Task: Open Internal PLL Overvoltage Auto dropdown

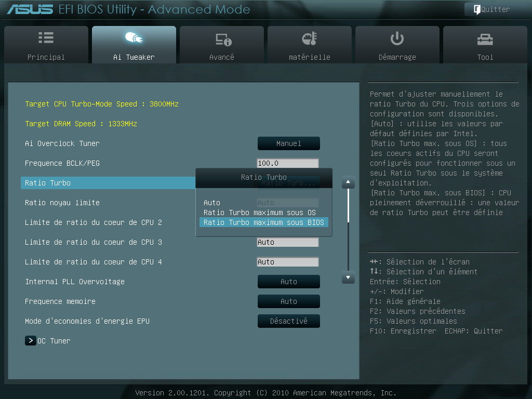Action: click(289, 282)
